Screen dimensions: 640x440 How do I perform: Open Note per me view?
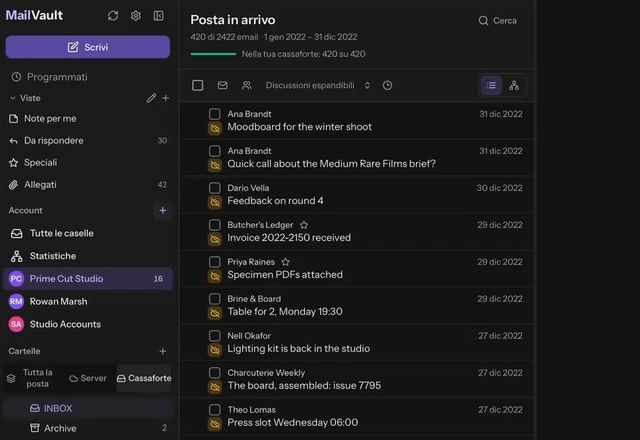click(88, 118)
